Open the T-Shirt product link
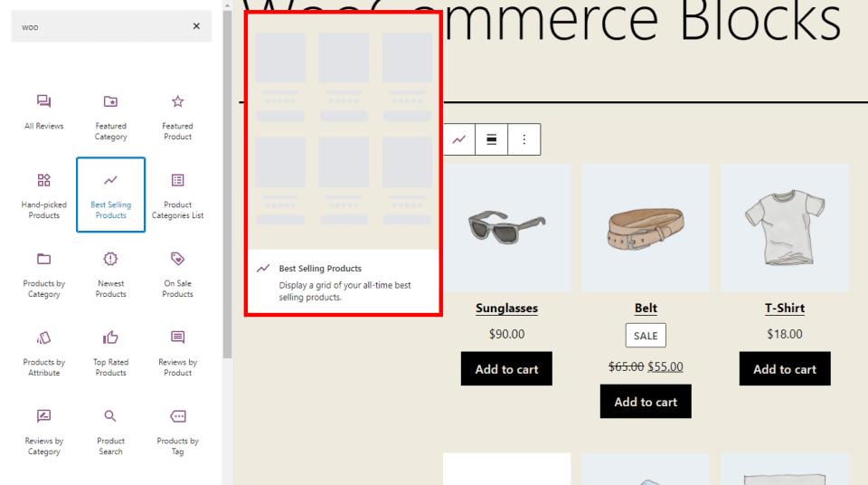Image resolution: width=868 pixels, height=485 pixels. [x=785, y=309]
